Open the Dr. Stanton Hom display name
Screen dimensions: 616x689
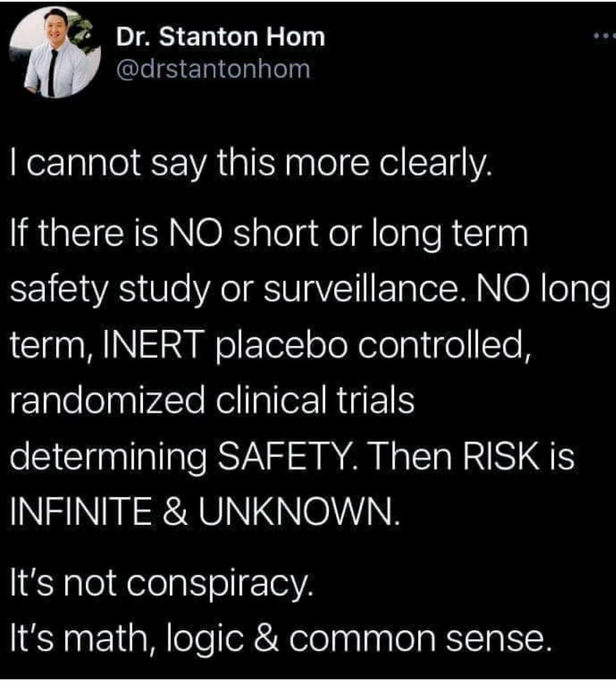[220, 37]
